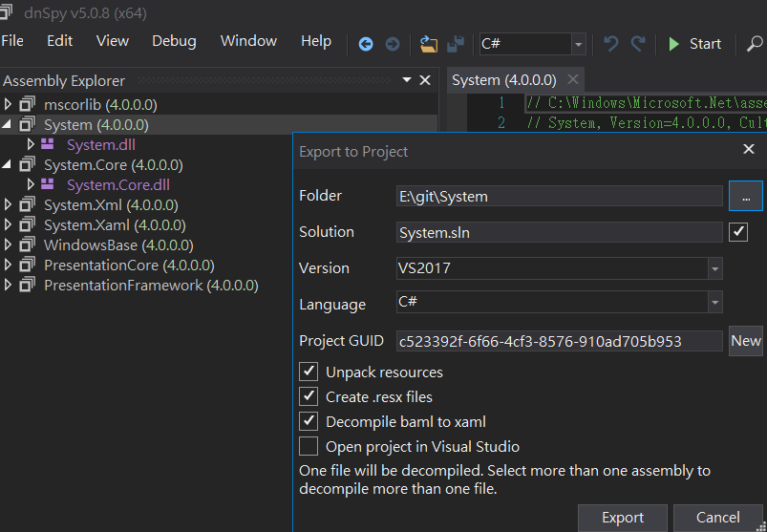Viewport: 767px width, 532px height.
Task: Uncheck Create .resx files
Action: click(309, 396)
